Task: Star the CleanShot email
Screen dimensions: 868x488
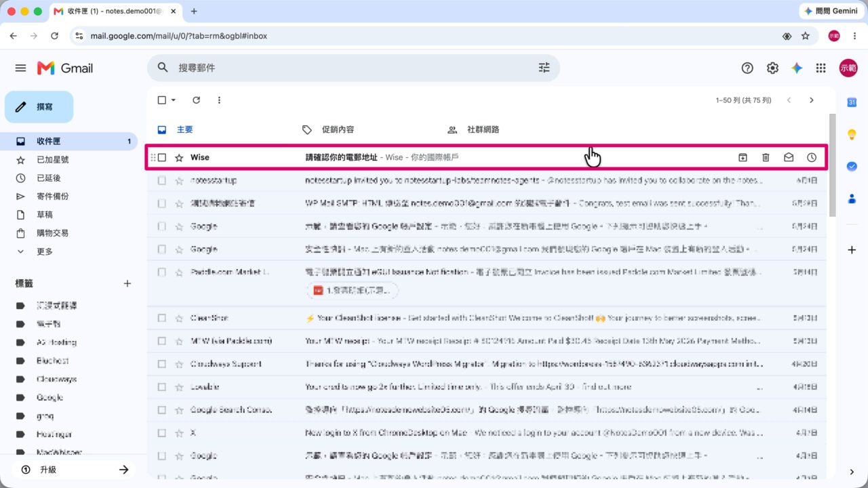Action: 179,318
